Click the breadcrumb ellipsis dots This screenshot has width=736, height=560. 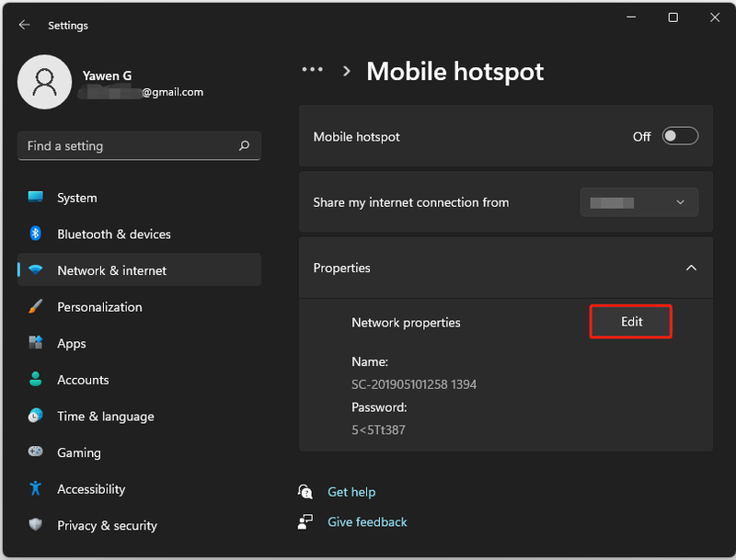coord(312,69)
